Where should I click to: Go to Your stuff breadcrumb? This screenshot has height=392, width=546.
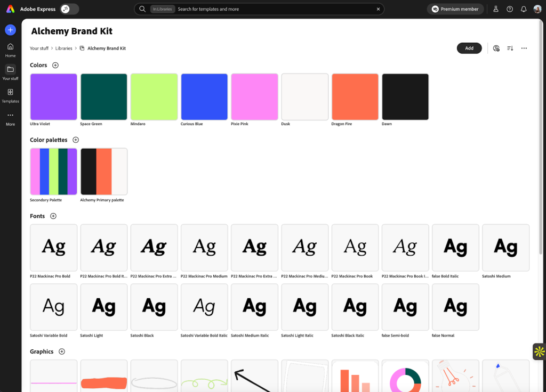(39, 48)
